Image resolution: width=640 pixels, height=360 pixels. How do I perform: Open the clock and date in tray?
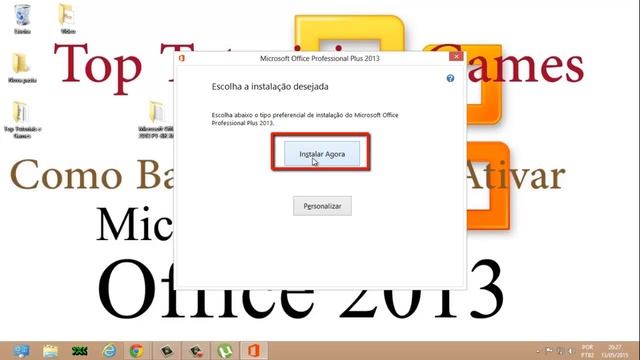[615, 351]
